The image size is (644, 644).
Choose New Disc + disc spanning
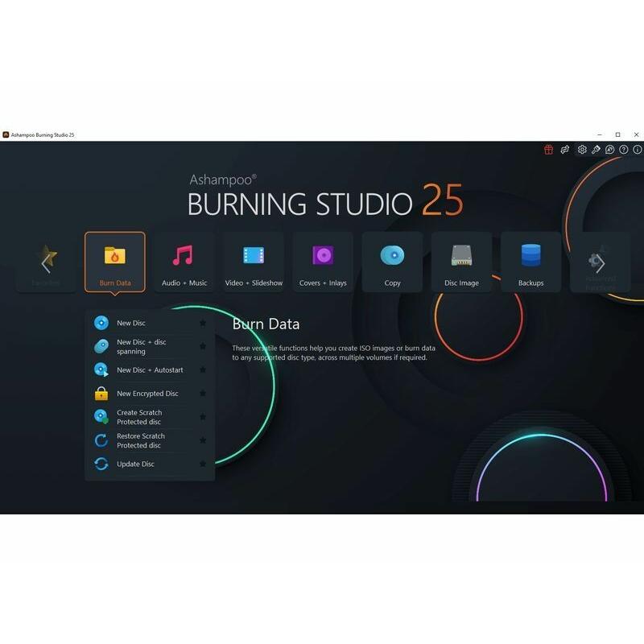tap(150, 346)
